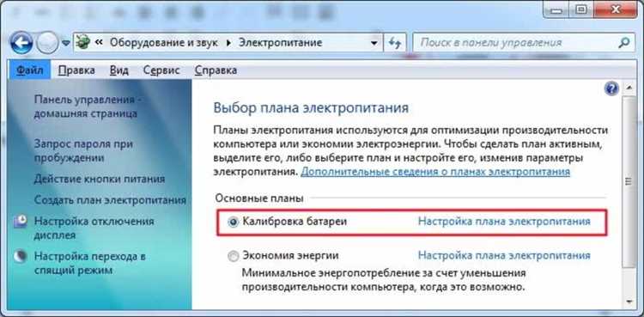Image resolution: width=644 pixels, height=317 pixels.
Task: Open Дополнительные сведения о планах электропитания link
Action: (x=435, y=172)
